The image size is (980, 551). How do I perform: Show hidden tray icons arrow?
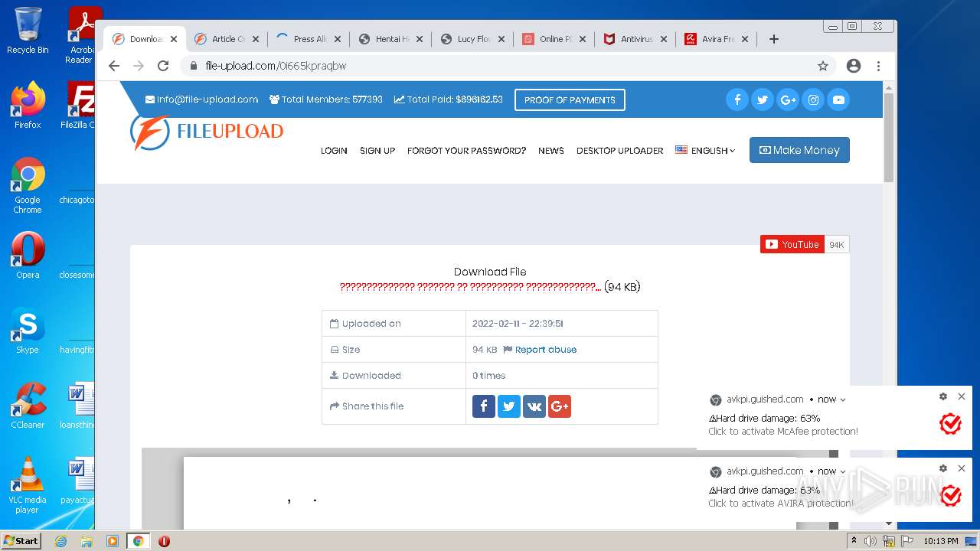click(854, 541)
